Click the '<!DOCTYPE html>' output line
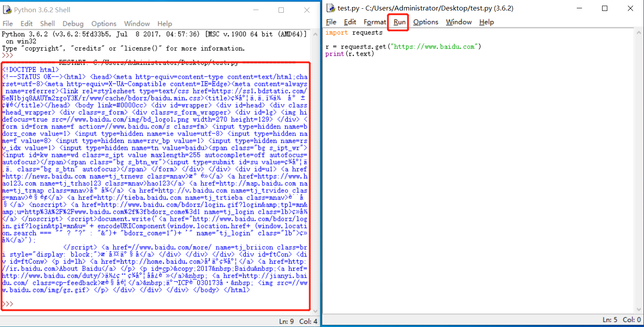This screenshot has width=644, height=327. (x=31, y=70)
